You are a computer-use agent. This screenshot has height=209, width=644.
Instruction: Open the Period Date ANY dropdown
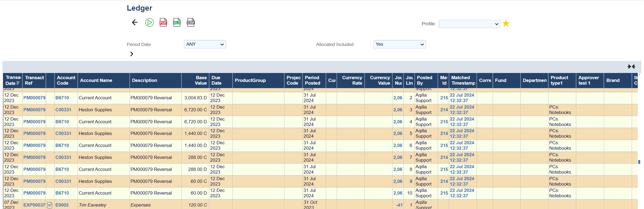pyautogui.click(x=205, y=44)
